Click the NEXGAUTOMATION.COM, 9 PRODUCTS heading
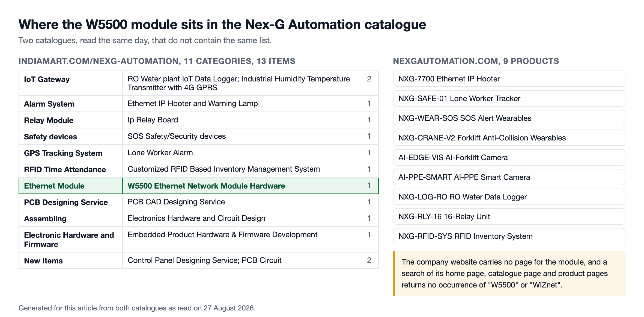 click(x=476, y=61)
